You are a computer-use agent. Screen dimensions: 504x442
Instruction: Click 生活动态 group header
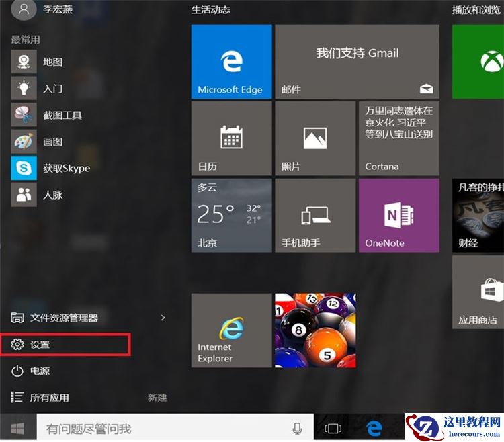click(x=211, y=10)
